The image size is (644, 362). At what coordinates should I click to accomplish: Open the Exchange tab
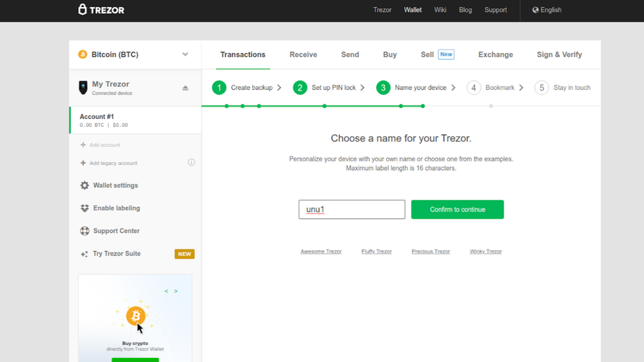(x=495, y=55)
